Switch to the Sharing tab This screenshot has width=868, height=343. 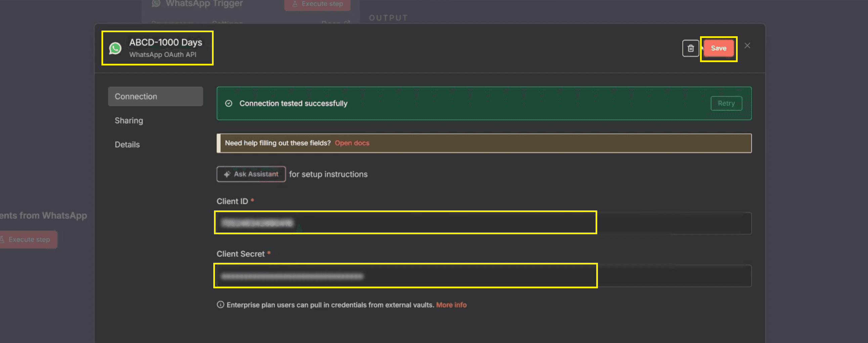click(129, 120)
